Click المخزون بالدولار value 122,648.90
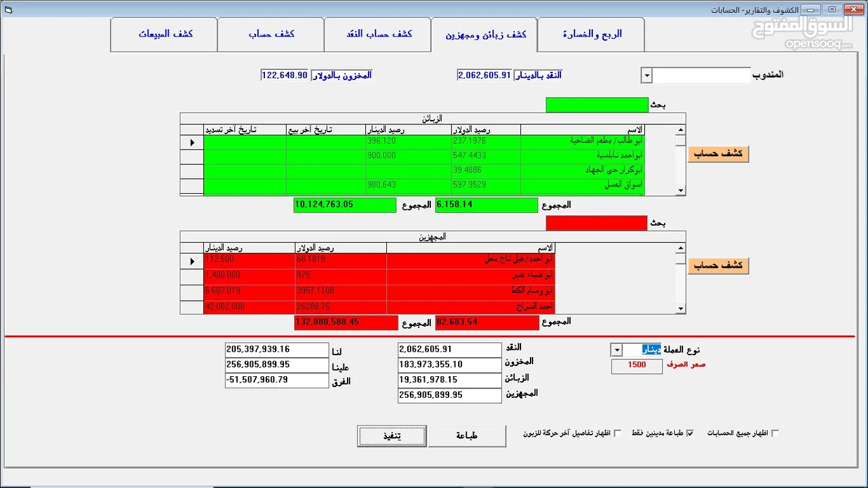This screenshot has height=488, width=868. tap(285, 75)
